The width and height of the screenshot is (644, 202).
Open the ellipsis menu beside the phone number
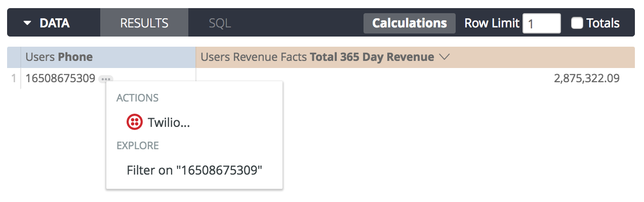106,79
